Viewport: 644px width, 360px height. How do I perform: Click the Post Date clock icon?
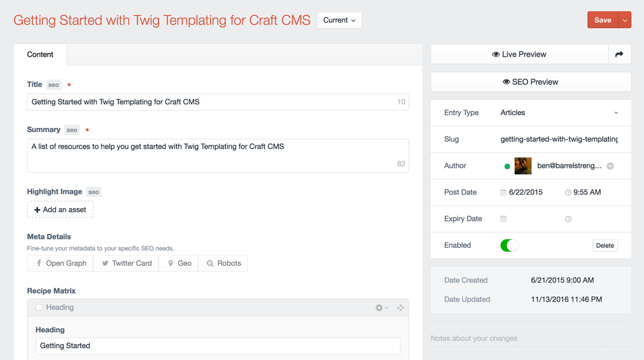point(568,192)
